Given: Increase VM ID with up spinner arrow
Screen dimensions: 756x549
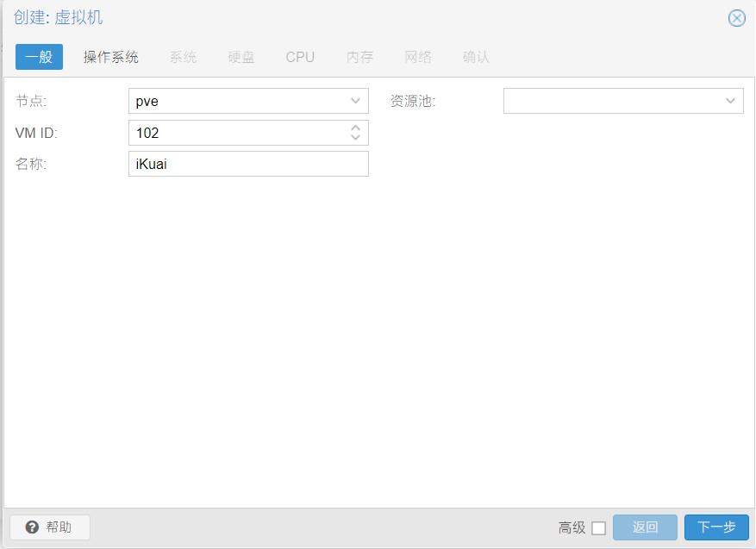Looking at the screenshot, I should (x=355, y=128).
